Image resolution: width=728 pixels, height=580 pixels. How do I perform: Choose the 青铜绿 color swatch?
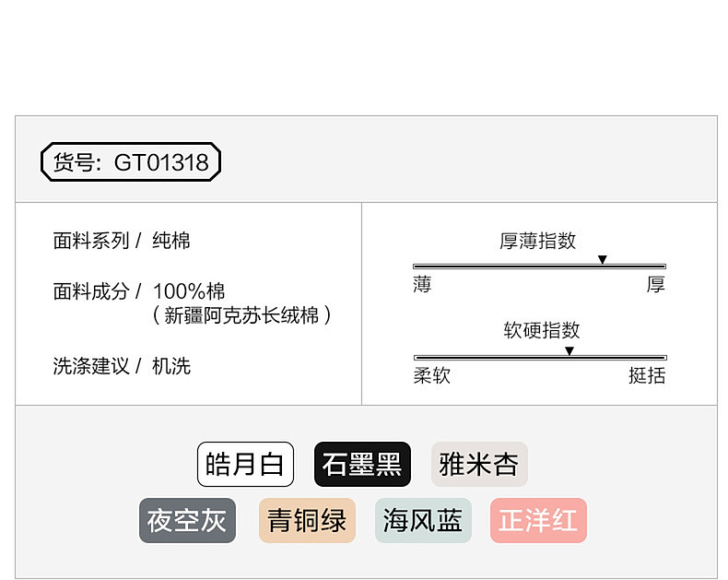pos(307,521)
